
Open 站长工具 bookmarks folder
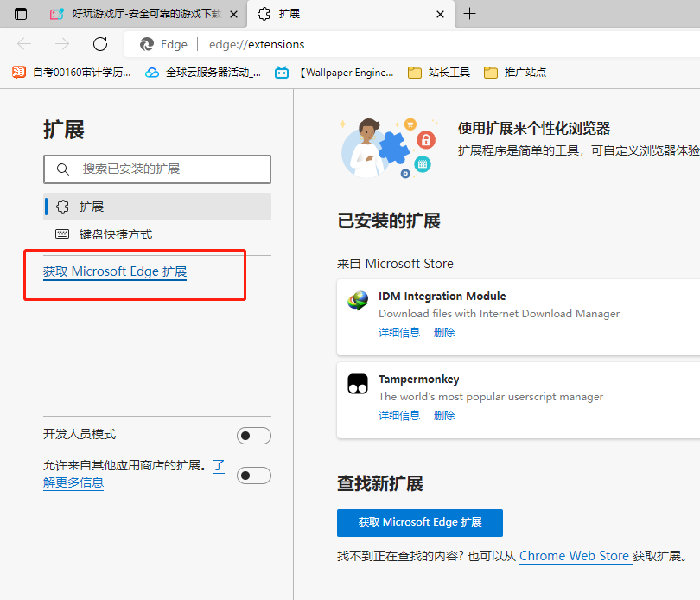(x=439, y=73)
